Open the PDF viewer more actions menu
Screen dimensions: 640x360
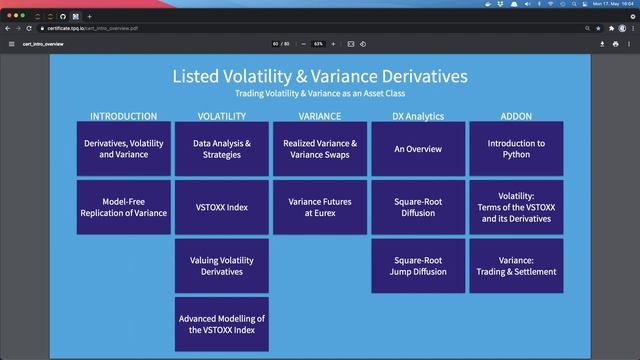[x=629, y=44]
